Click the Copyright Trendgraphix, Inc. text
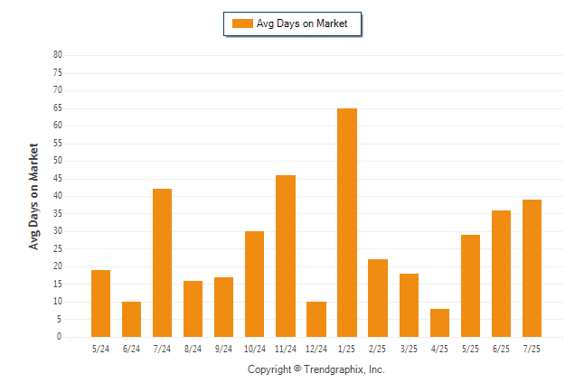This screenshot has height=392, width=584. click(316, 369)
